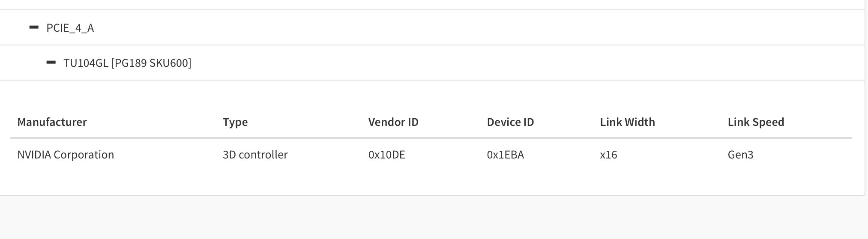Select the Gen3 link speed value
The height and width of the screenshot is (239, 868).
coord(740,155)
